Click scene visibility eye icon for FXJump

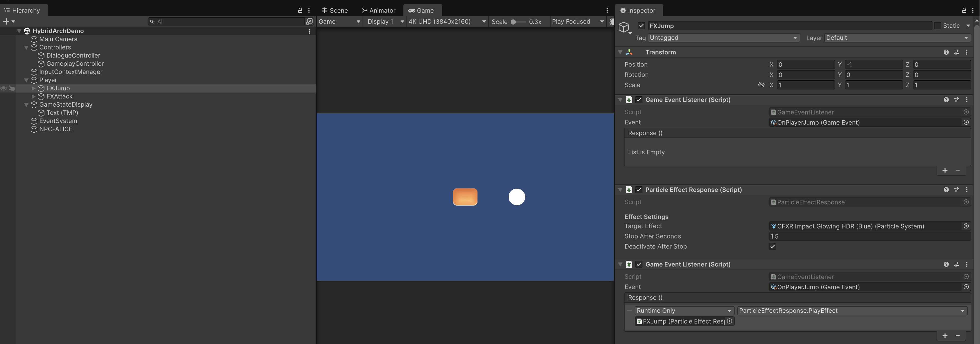[x=4, y=88]
